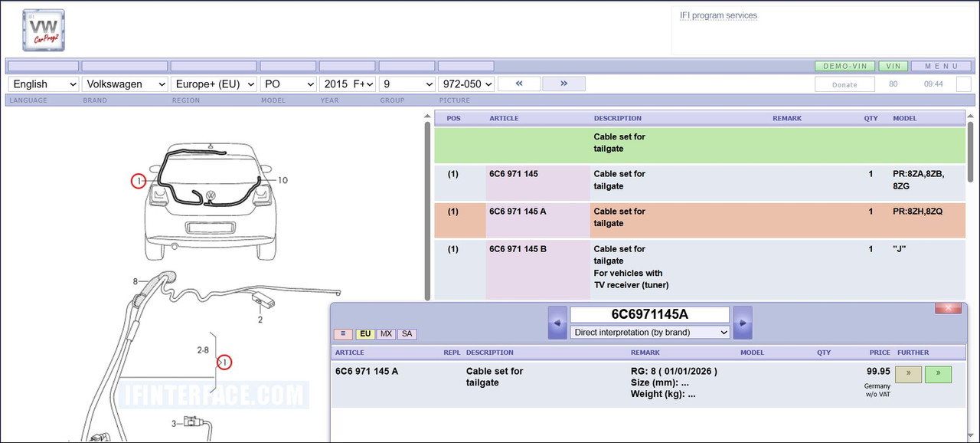Click the tan » further button
980x443 pixels.
tap(909, 375)
